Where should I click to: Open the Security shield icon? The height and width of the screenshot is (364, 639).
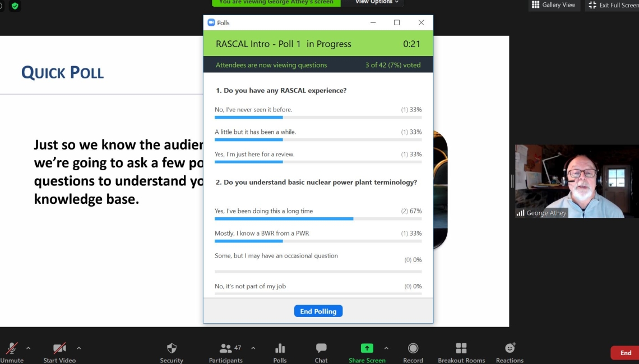(x=172, y=349)
